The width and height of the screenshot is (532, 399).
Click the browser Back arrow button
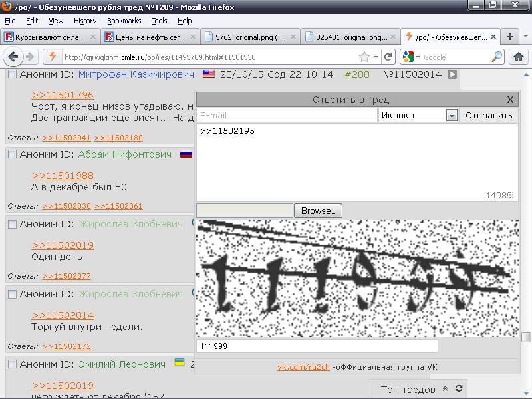pyautogui.click(x=13, y=57)
